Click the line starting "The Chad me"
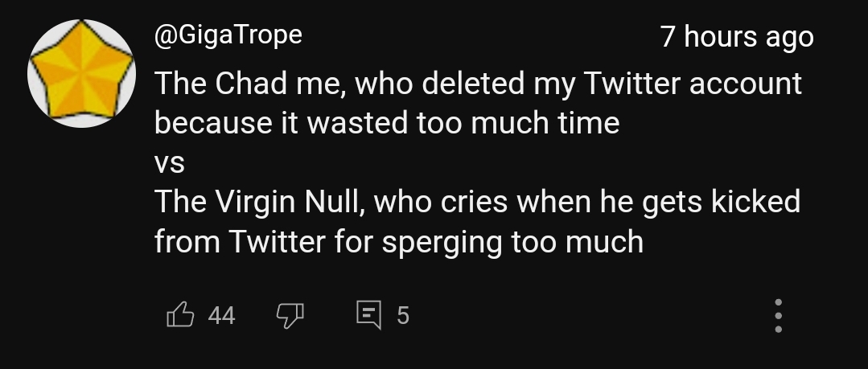 click(x=478, y=84)
